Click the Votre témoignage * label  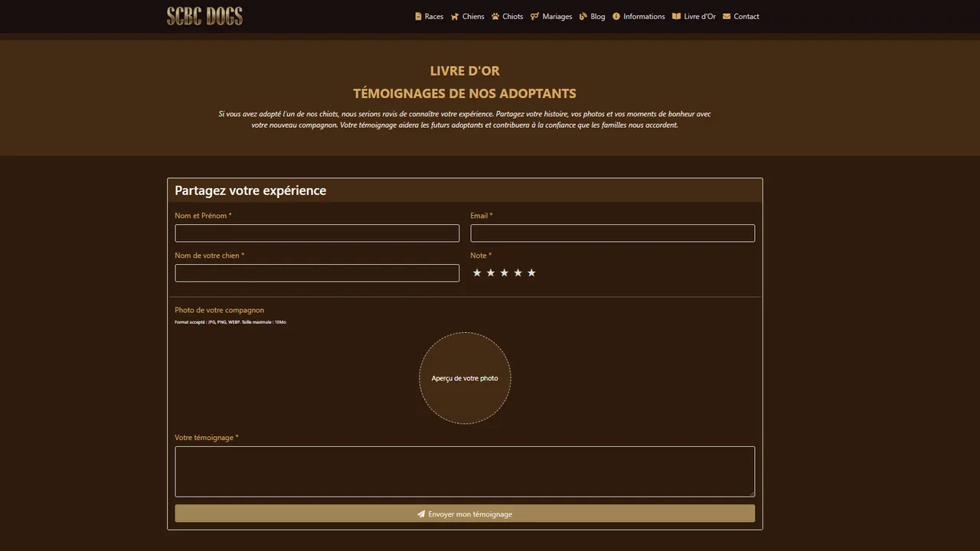click(207, 438)
